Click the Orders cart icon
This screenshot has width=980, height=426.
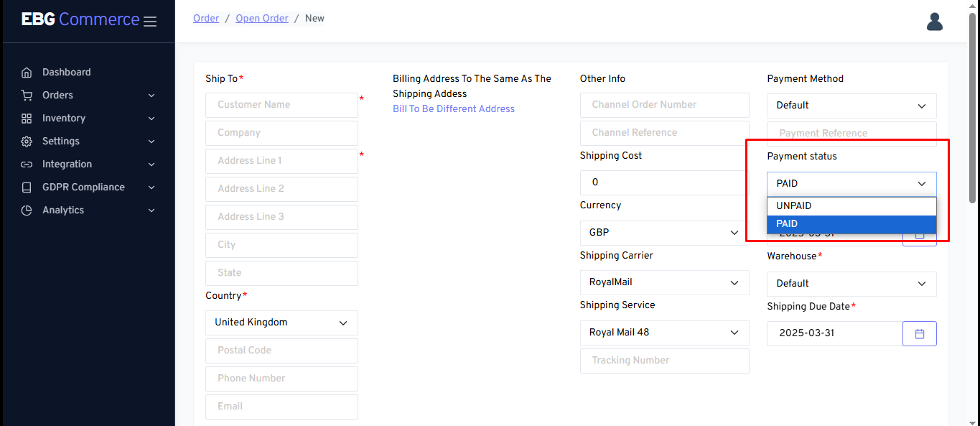(x=27, y=96)
